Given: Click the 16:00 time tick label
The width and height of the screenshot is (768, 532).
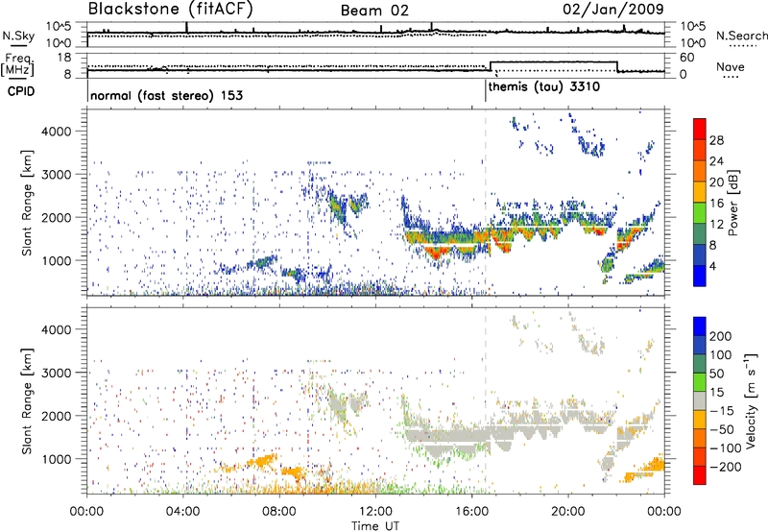Looking at the screenshot, I should click(x=472, y=512).
